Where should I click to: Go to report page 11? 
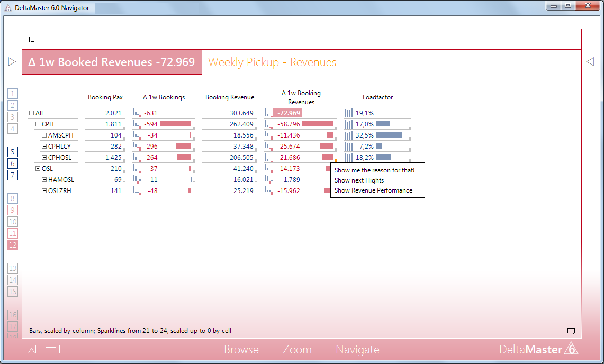[x=13, y=233]
